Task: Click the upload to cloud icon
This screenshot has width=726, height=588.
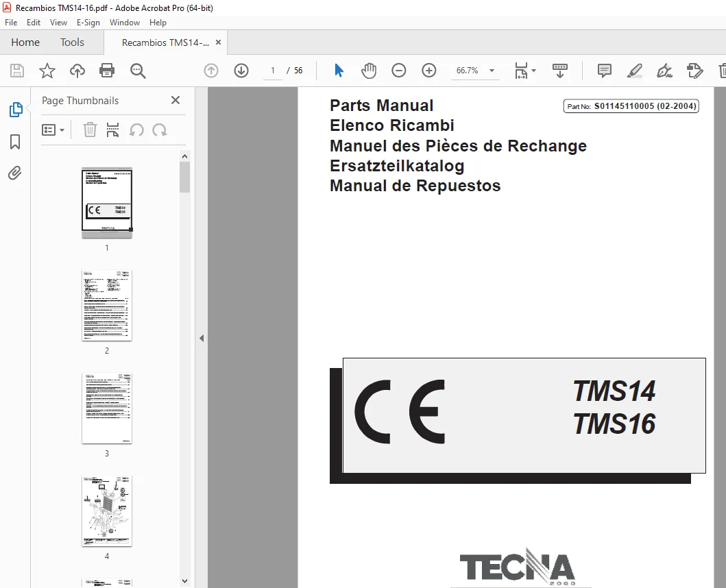Action: 77,71
